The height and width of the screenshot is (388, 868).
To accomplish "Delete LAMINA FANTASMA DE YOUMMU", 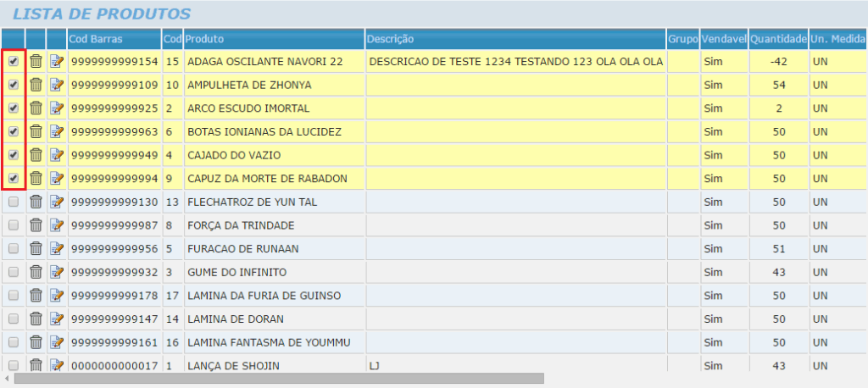I will coord(36,342).
